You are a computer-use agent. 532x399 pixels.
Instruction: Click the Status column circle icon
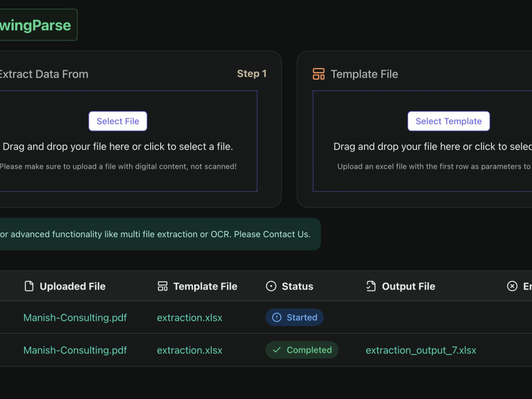271,286
